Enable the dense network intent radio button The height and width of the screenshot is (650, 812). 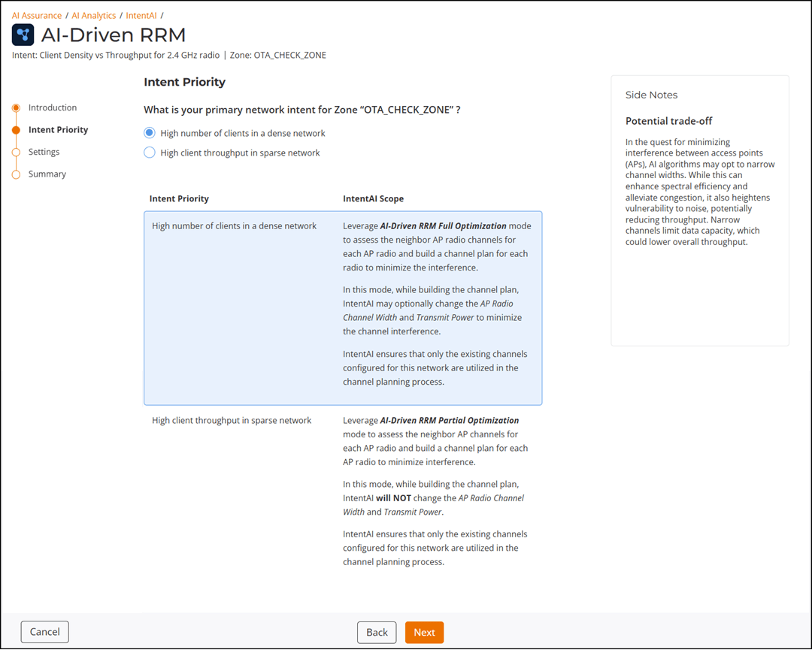[149, 132]
